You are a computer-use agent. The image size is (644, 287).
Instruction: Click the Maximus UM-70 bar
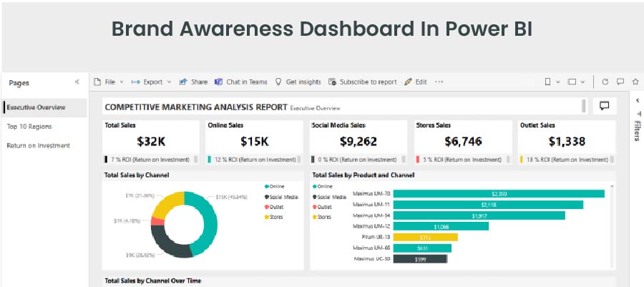pos(499,194)
